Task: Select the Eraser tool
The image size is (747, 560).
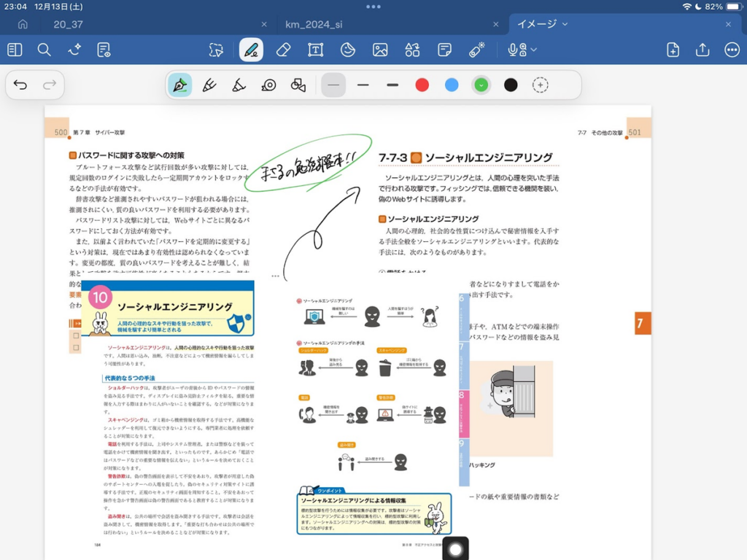Action: 284,50
